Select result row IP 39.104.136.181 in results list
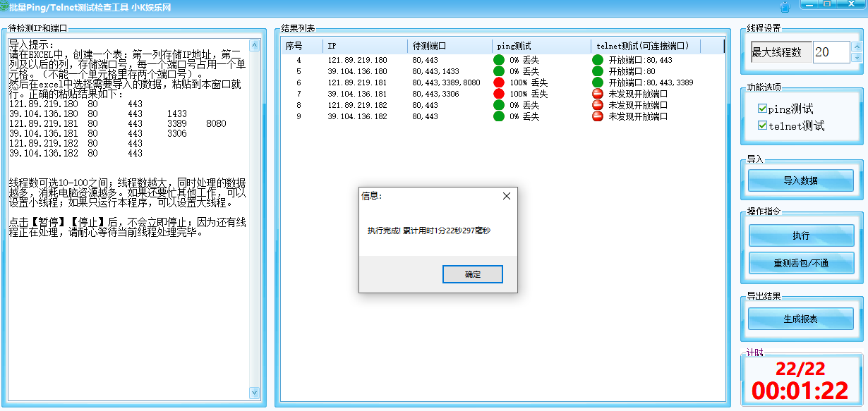This screenshot has height=411, width=868. [357, 94]
